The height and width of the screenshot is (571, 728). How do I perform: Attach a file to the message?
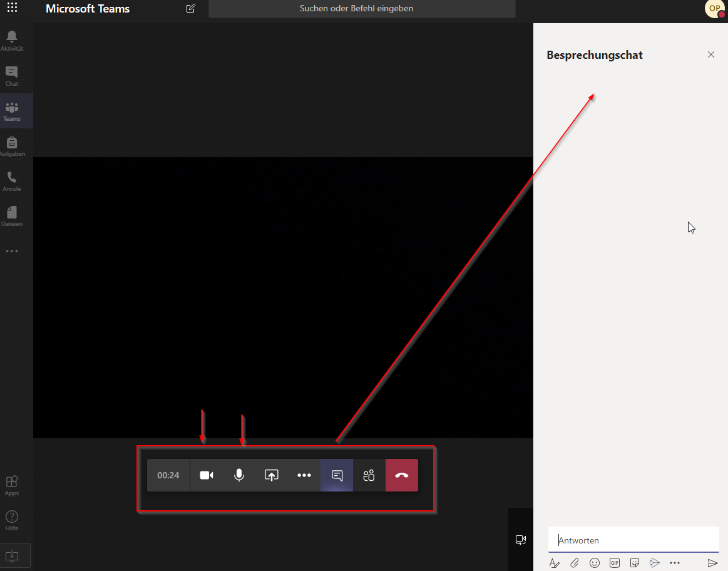point(575,563)
